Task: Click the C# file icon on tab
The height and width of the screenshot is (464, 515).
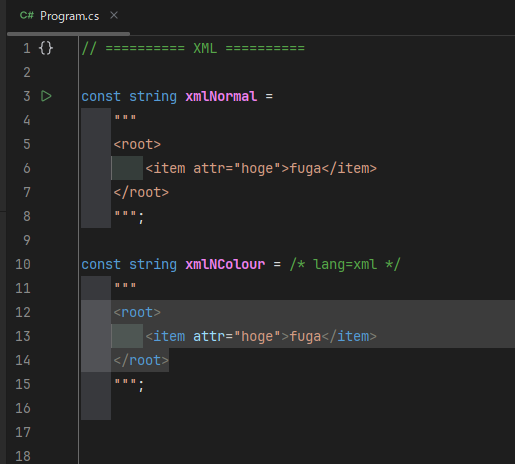Action: point(27,15)
